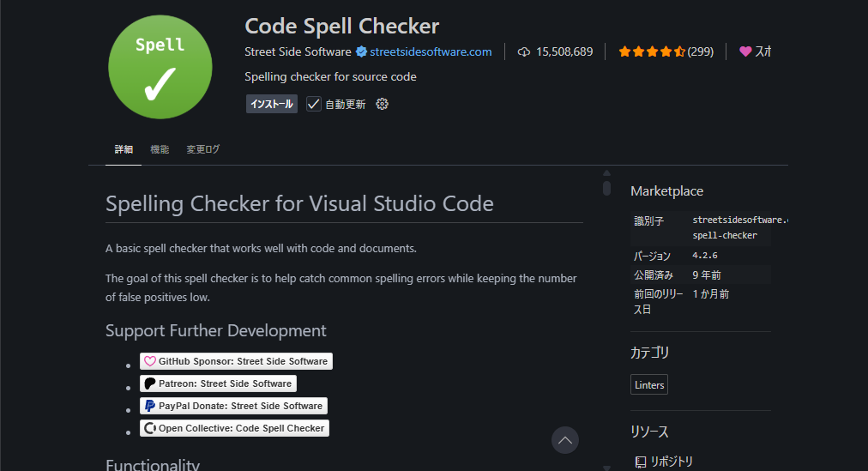Click the version value 4.2.6
This screenshot has height=471, width=868.
[705, 255]
